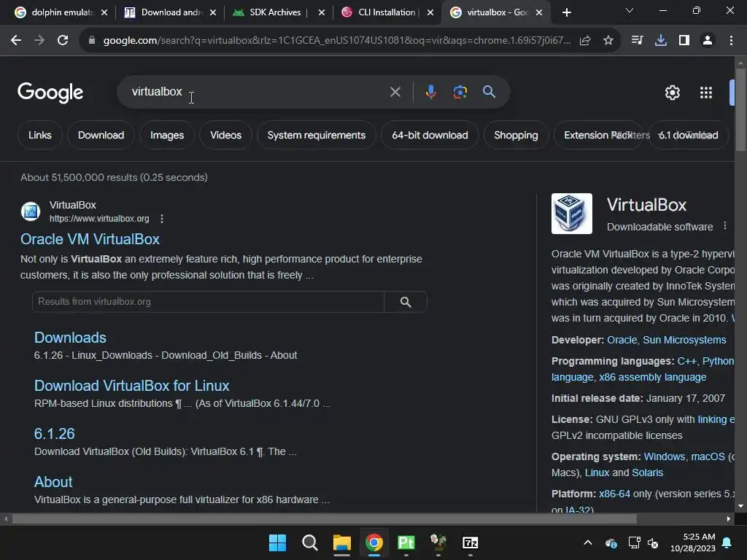Filter results by Download chip
The image size is (747, 560).
101,135
